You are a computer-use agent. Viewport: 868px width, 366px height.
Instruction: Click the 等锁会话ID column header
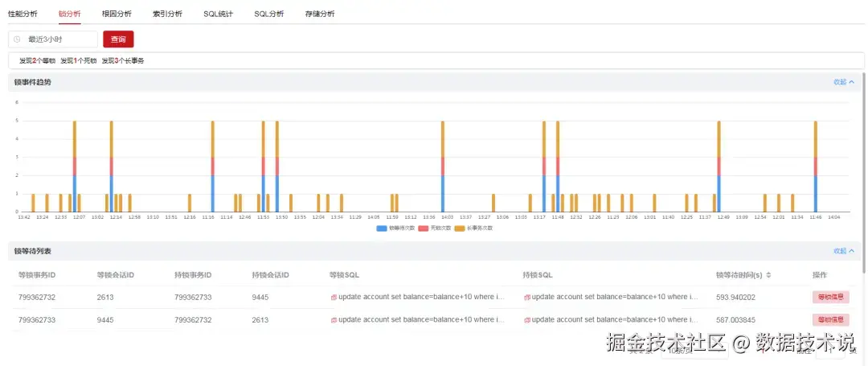[116, 275]
